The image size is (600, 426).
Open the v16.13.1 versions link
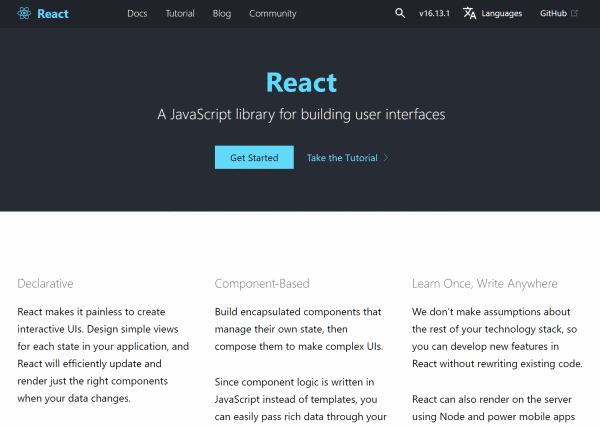[434, 13]
